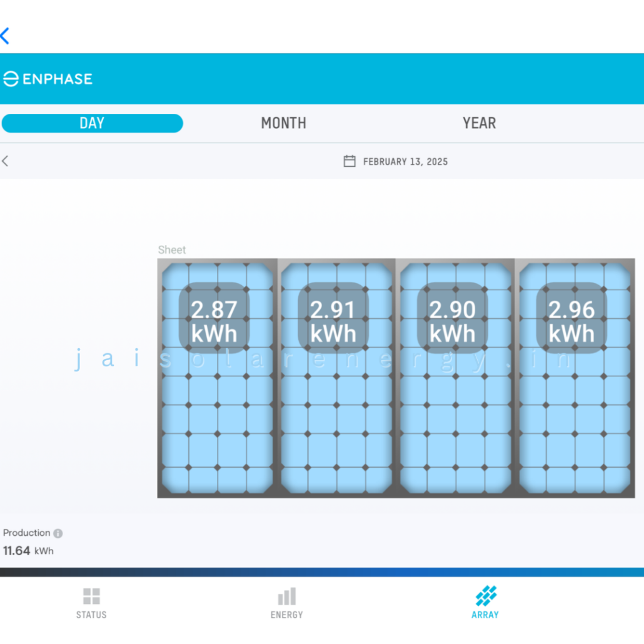This screenshot has height=644, width=644.
Task: Click the Enphase logo in header
Action: pyautogui.click(x=48, y=79)
